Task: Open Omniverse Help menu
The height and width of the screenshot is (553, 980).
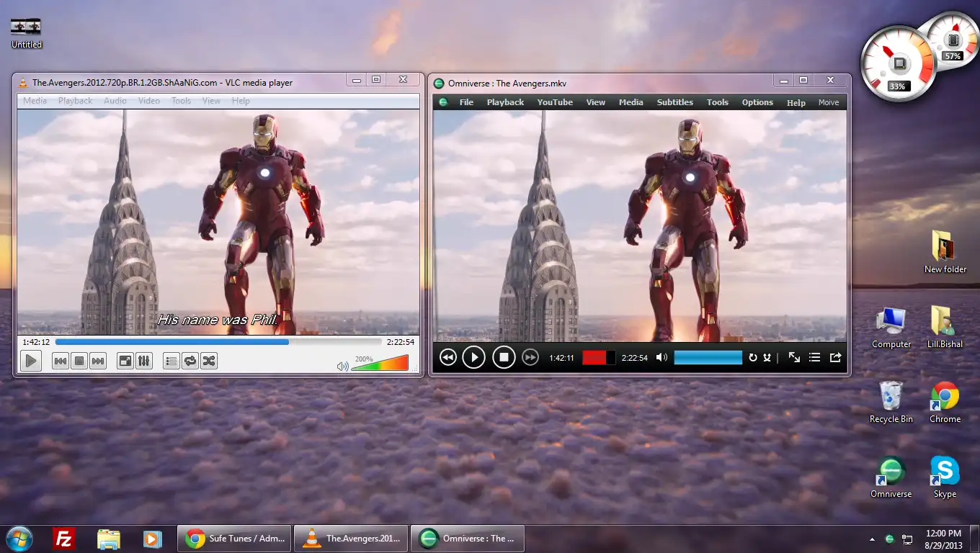Action: coord(796,103)
